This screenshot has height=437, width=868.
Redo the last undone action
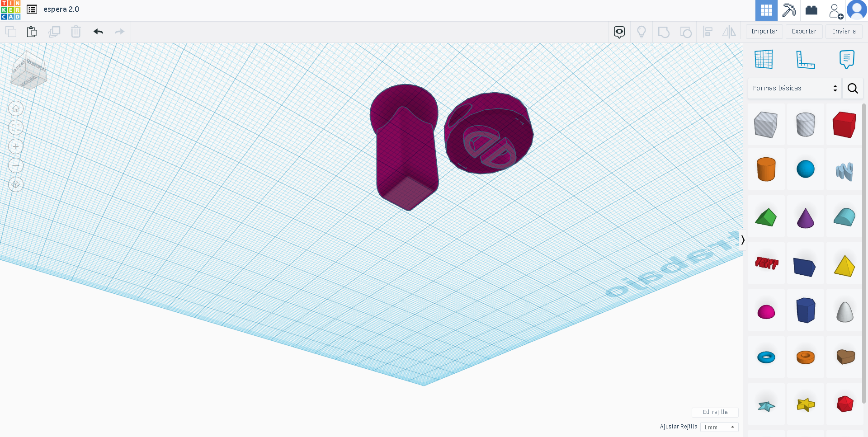119,32
